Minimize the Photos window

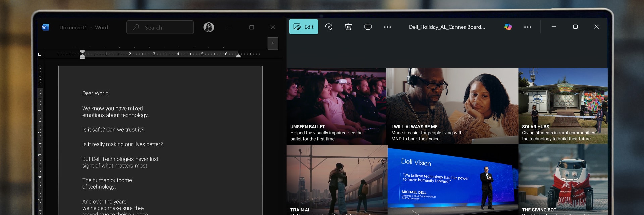pyautogui.click(x=554, y=27)
